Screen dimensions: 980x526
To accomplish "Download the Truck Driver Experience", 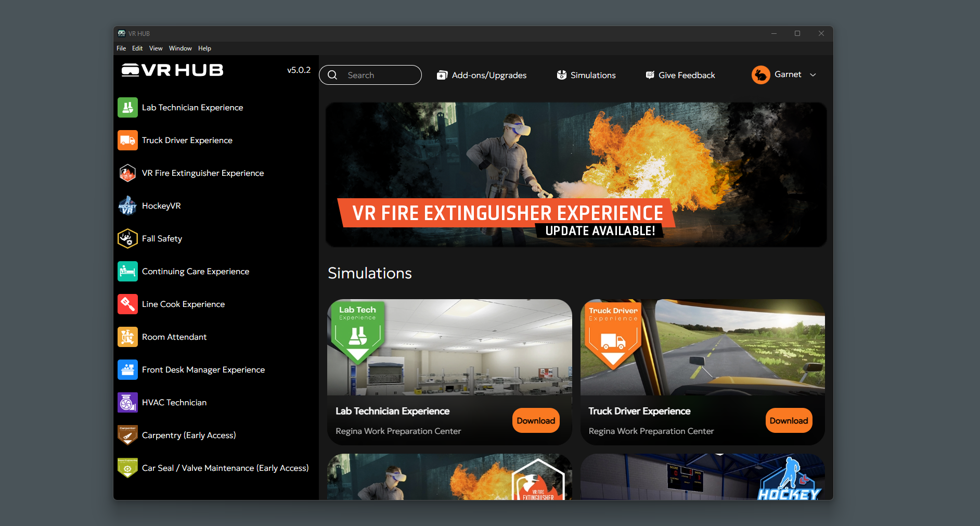I will point(789,420).
